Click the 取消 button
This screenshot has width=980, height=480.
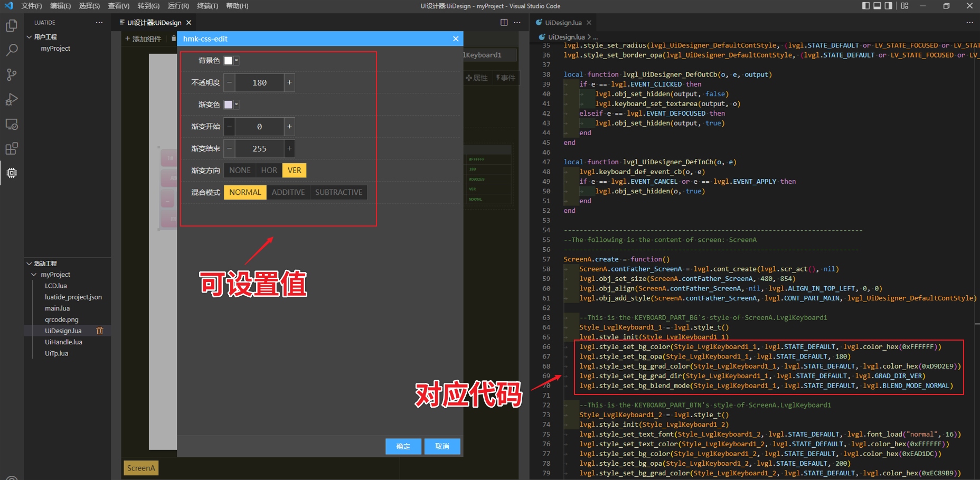(442, 446)
